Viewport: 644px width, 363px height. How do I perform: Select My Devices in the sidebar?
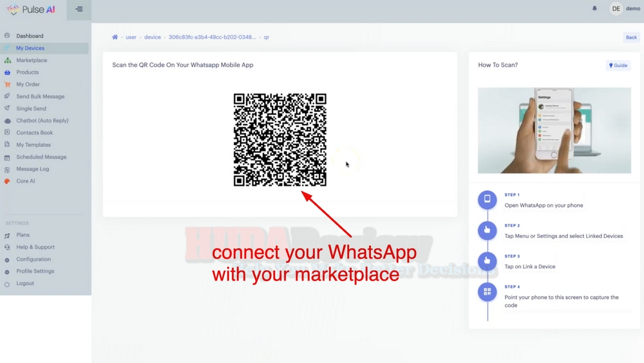click(30, 48)
